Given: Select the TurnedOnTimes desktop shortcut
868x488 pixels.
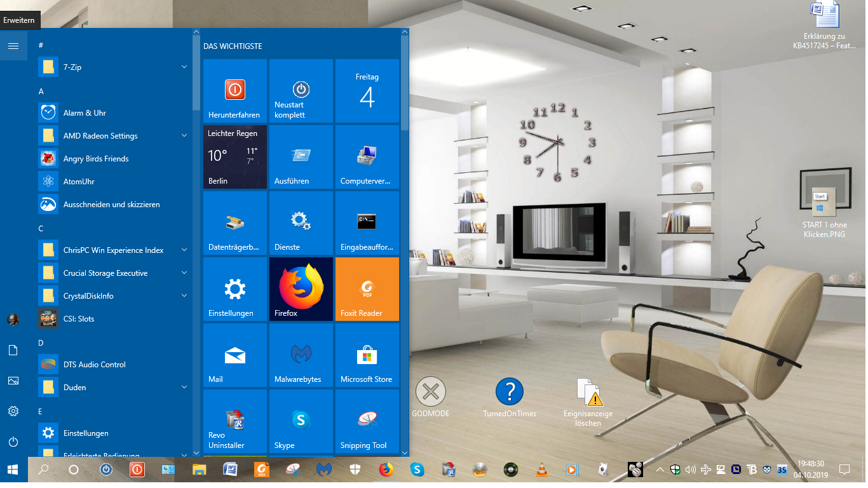Looking at the screenshot, I should [509, 398].
